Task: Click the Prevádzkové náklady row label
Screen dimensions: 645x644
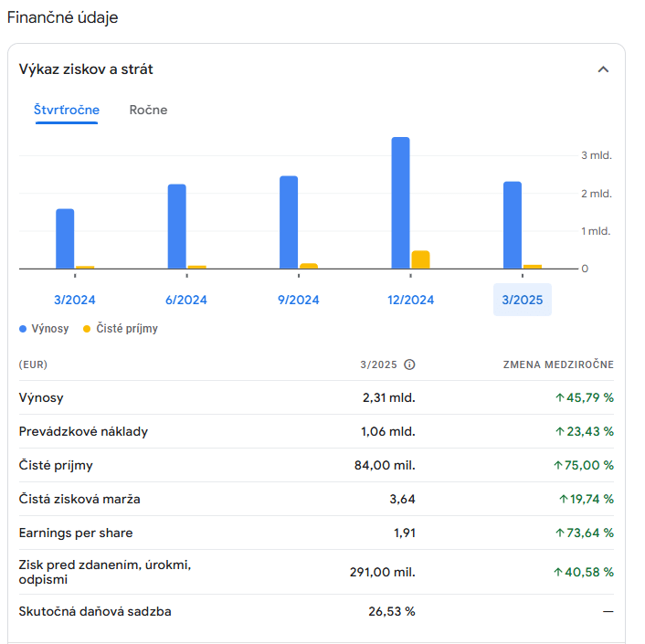Action: click(x=83, y=431)
